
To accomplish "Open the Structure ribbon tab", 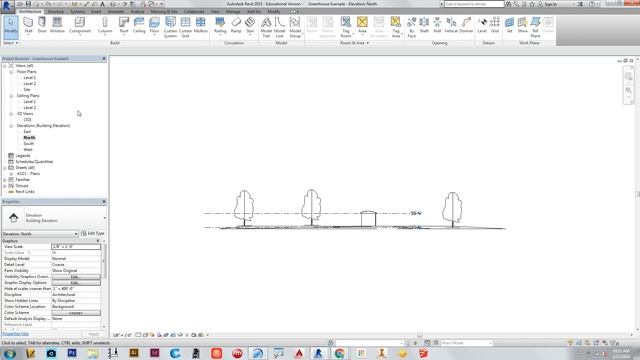I will point(56,11).
